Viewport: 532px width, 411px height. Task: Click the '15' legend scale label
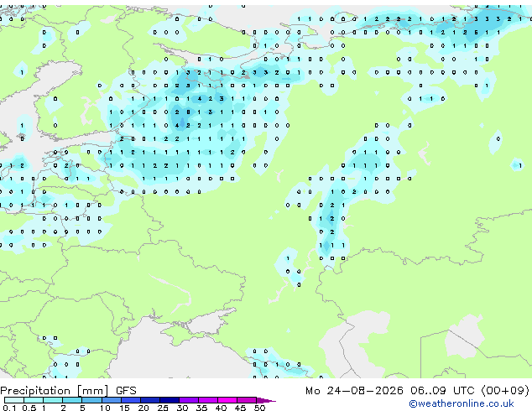click(x=124, y=408)
